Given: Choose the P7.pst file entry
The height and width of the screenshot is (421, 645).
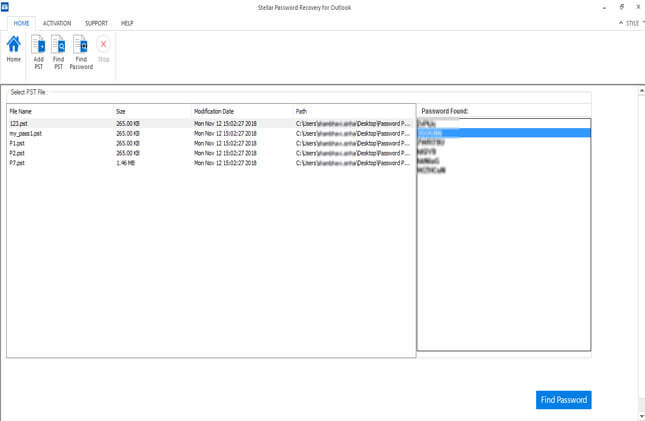Looking at the screenshot, I should (16, 161).
